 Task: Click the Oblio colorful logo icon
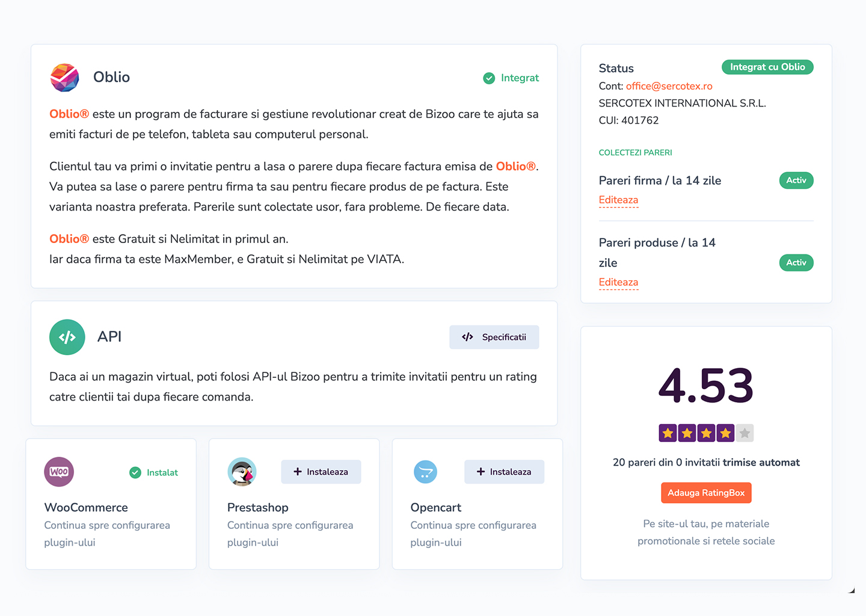tap(64, 78)
